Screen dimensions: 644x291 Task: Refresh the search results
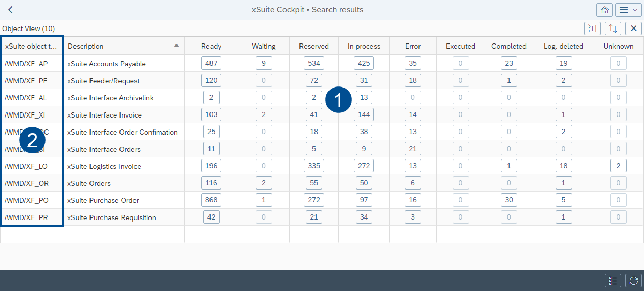633,281
